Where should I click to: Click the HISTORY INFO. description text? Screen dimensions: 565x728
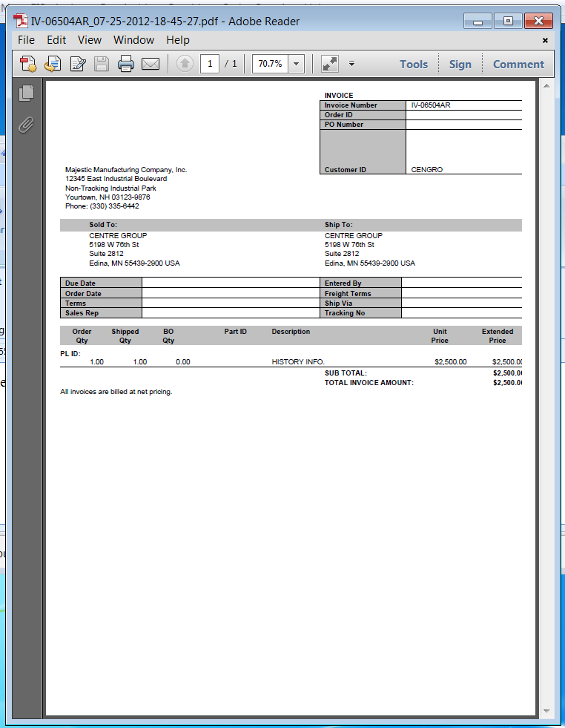pos(298,361)
